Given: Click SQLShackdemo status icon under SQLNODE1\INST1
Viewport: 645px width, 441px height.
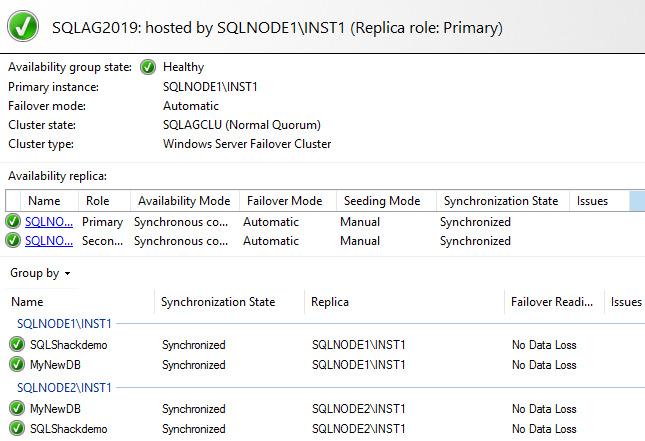Looking at the screenshot, I should (x=17, y=345).
